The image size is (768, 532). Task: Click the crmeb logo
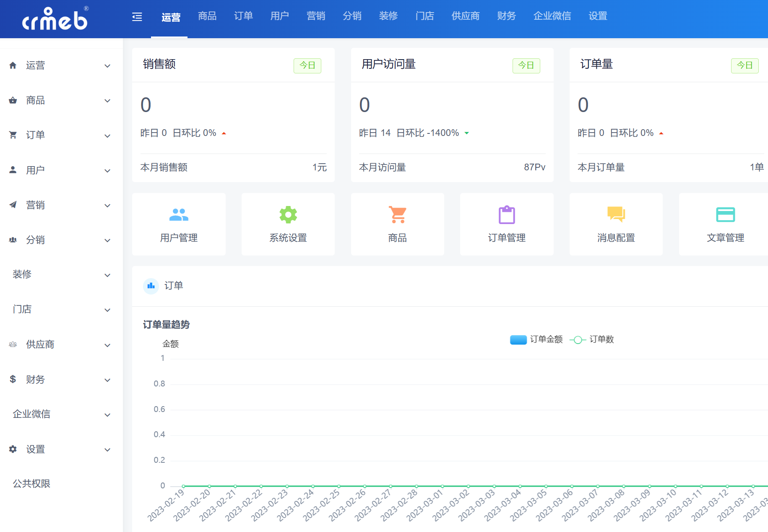coord(55,19)
